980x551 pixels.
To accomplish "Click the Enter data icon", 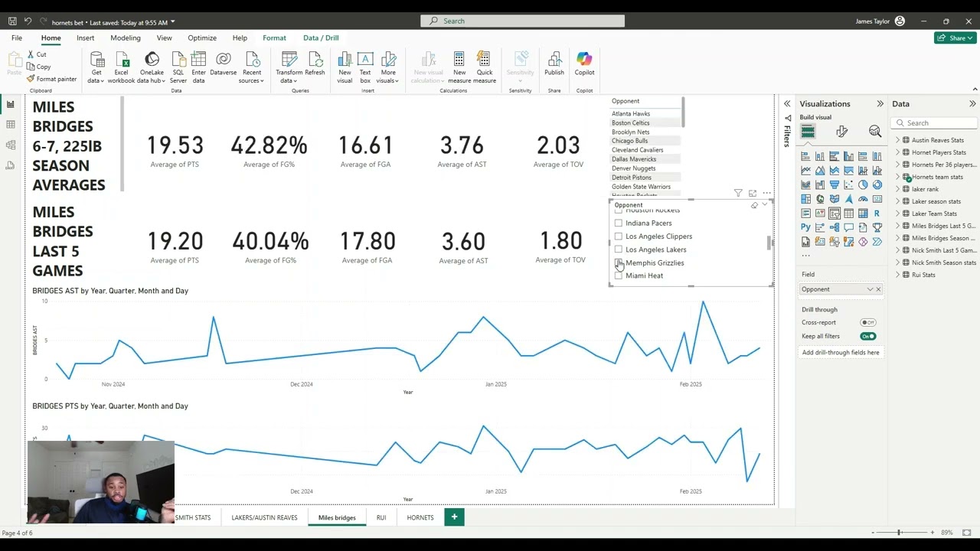I will [198, 59].
